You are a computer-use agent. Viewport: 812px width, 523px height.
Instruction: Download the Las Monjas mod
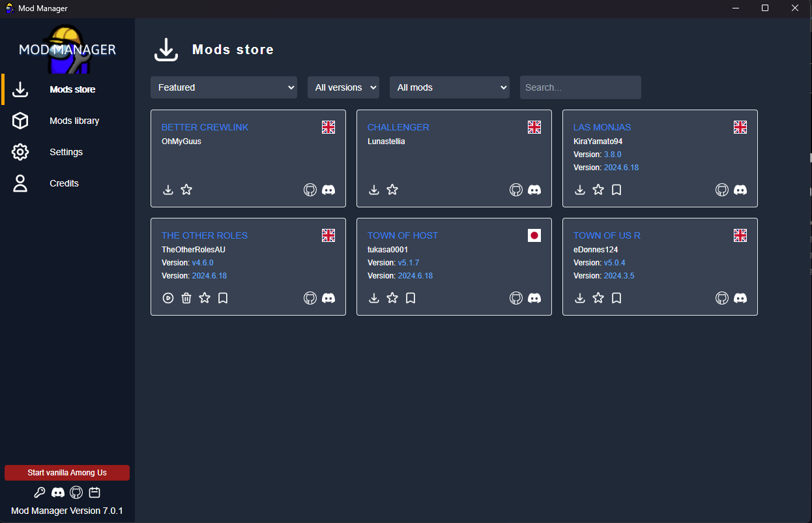[580, 190]
